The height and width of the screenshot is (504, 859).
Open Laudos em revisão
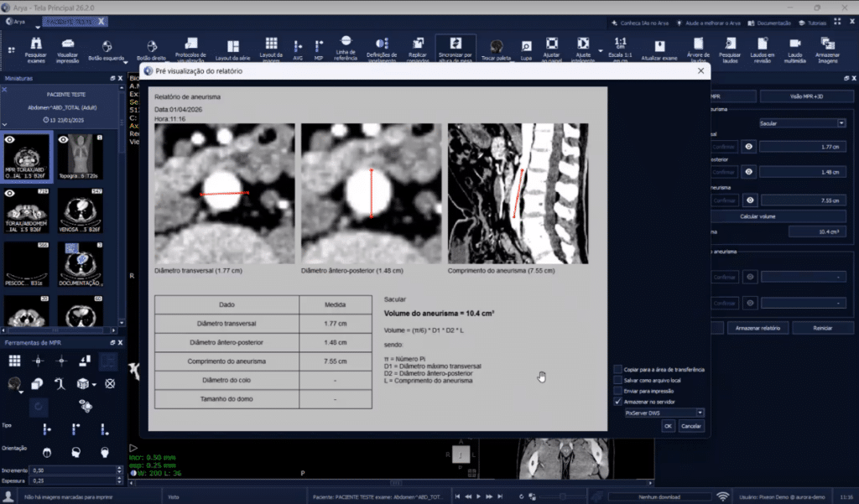[762, 49]
